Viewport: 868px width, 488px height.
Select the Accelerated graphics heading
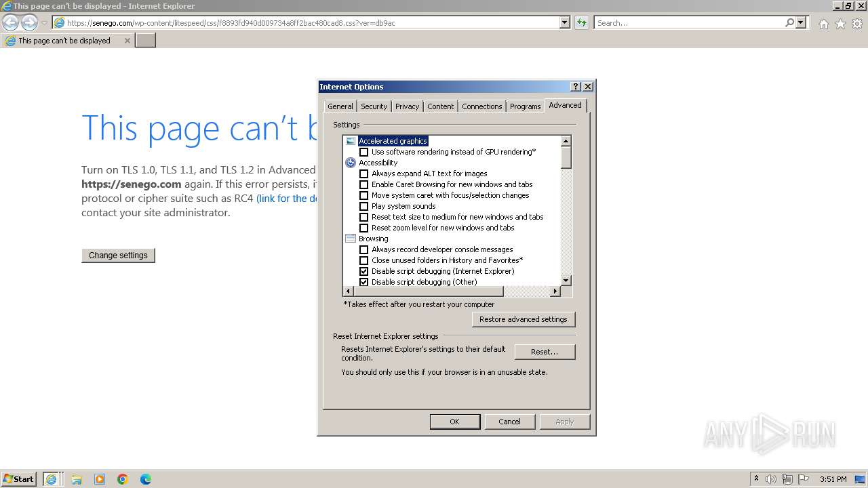[393, 141]
